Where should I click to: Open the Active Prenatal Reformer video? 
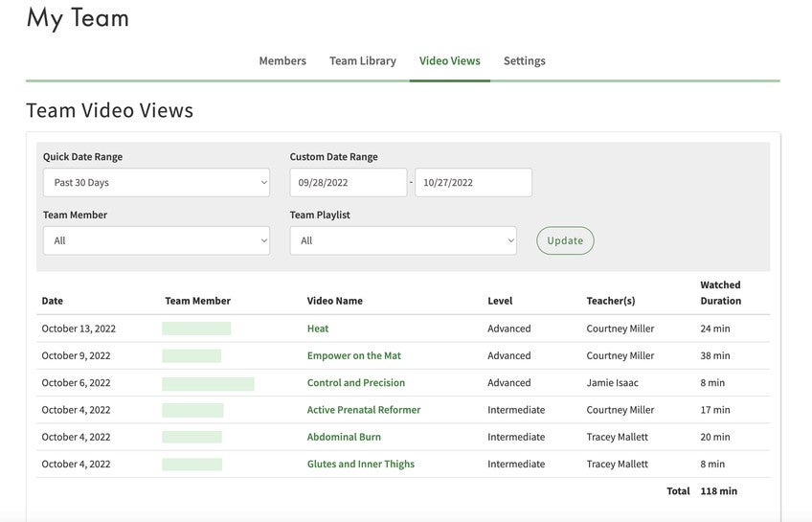click(x=363, y=410)
